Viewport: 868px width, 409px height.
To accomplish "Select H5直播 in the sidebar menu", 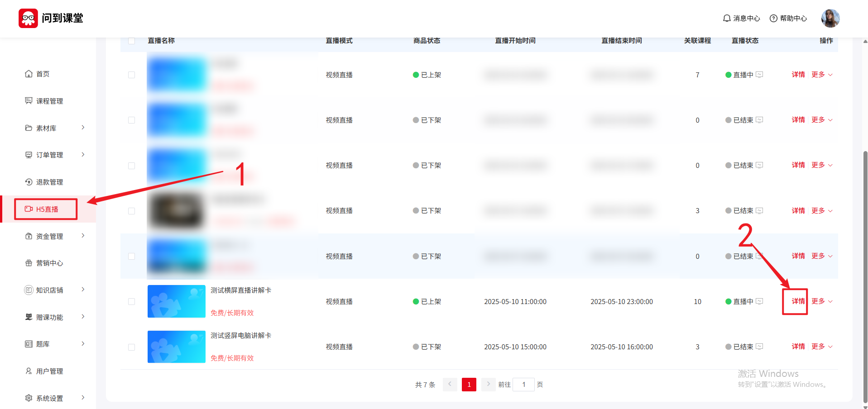I will coord(47,209).
